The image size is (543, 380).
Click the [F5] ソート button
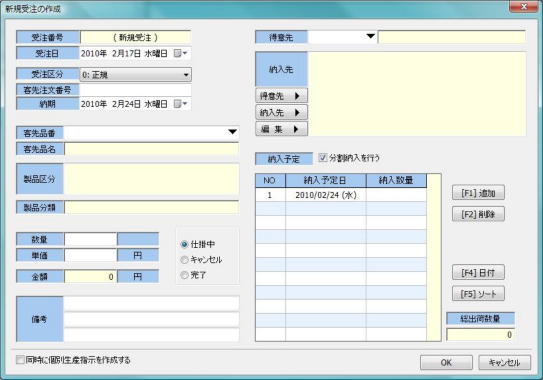(x=478, y=294)
